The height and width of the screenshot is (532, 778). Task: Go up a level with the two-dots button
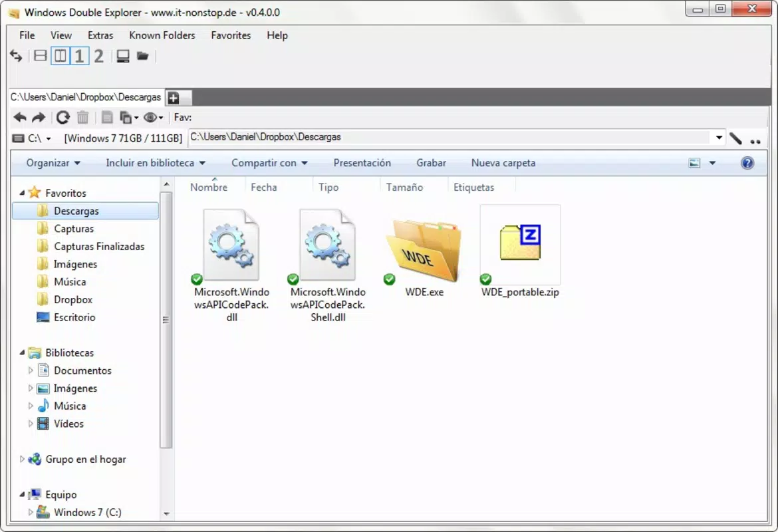click(755, 142)
